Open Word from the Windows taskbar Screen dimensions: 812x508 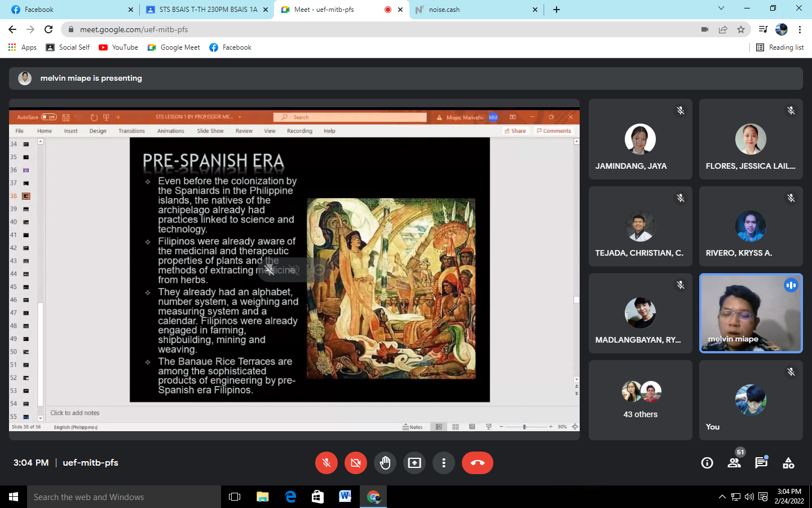tap(345, 497)
